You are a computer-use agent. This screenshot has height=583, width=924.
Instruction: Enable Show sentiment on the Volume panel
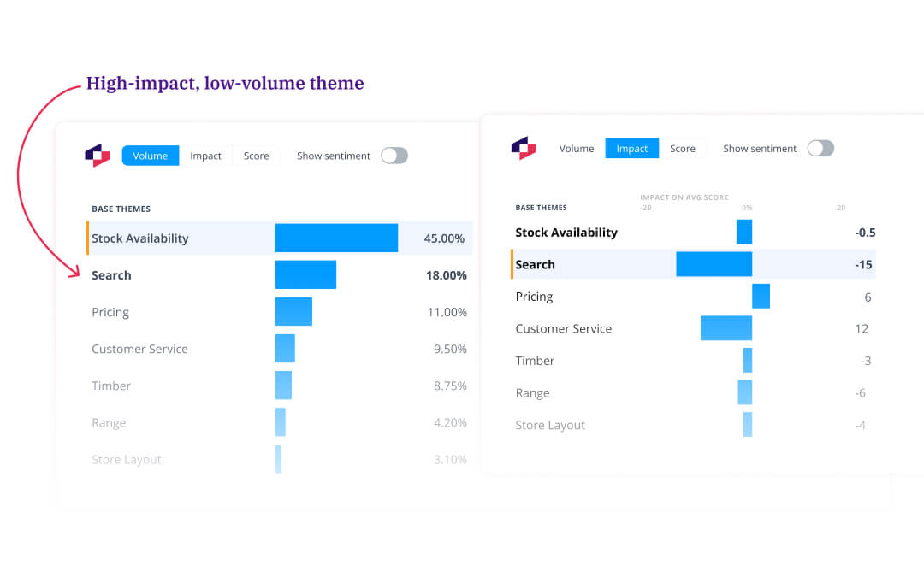coord(394,156)
